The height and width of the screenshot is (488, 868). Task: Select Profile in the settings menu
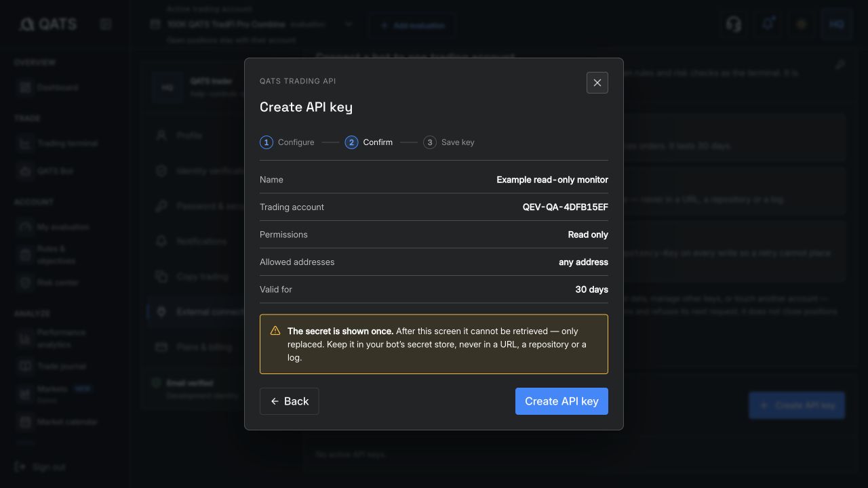point(196,136)
